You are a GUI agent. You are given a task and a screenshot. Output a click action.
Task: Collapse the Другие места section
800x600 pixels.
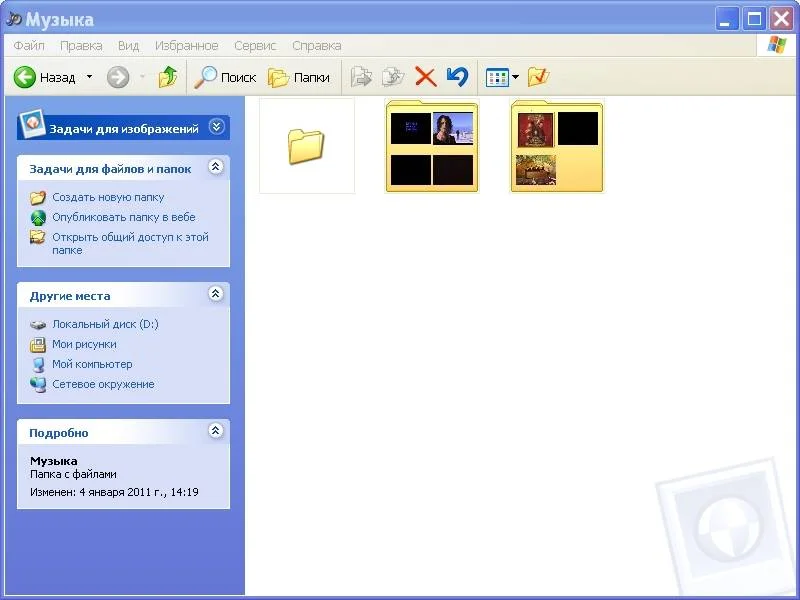pos(214,294)
